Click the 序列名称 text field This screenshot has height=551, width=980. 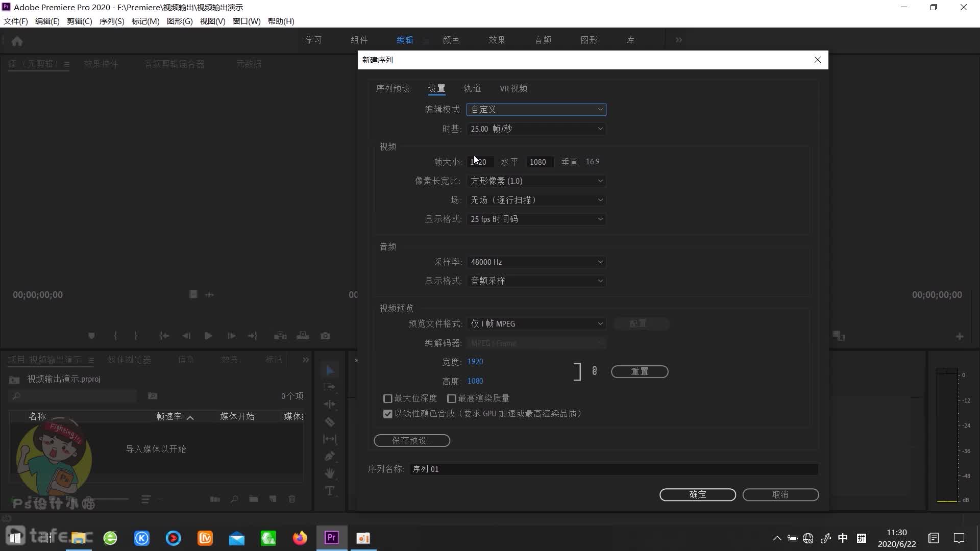[614, 469]
